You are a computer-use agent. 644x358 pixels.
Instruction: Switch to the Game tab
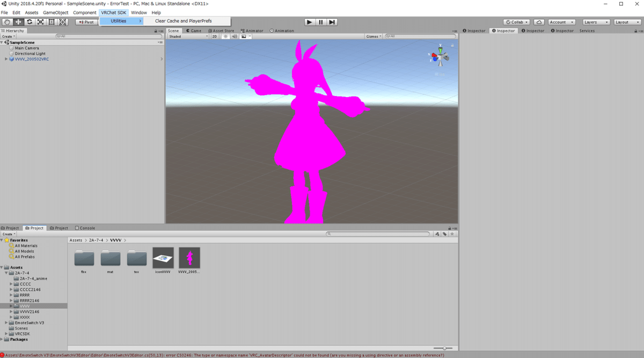194,31
